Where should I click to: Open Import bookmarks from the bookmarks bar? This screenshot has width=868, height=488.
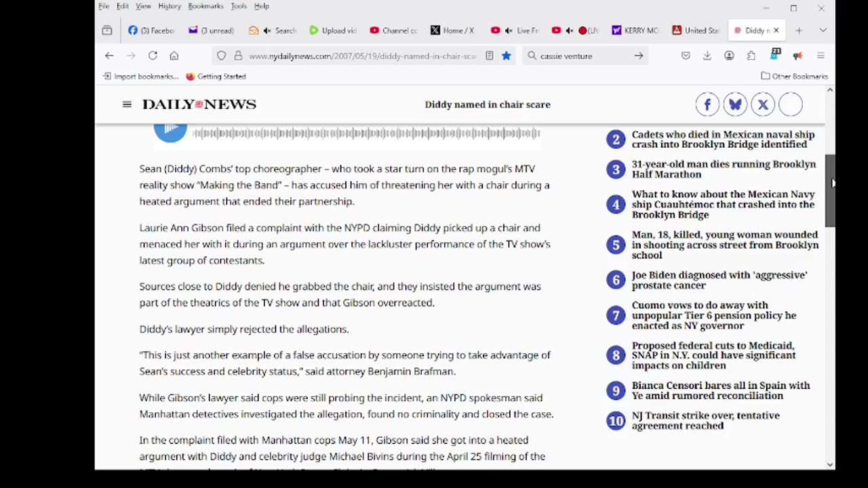click(x=141, y=77)
